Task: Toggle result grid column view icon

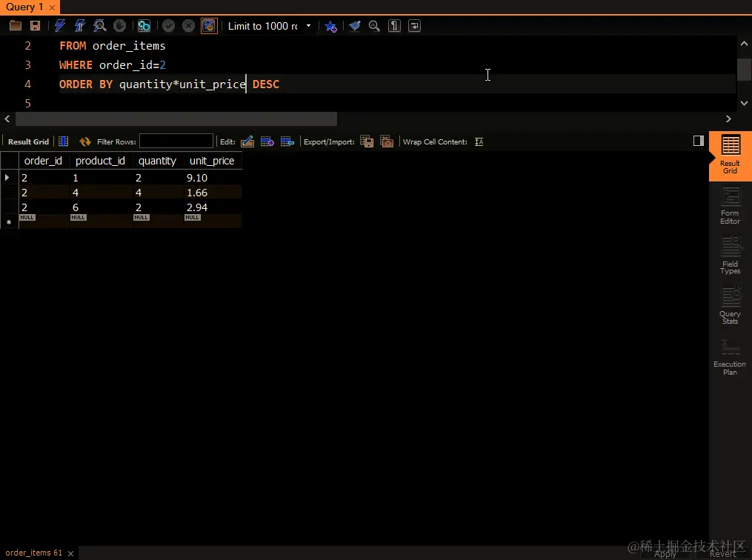Action: [x=63, y=141]
